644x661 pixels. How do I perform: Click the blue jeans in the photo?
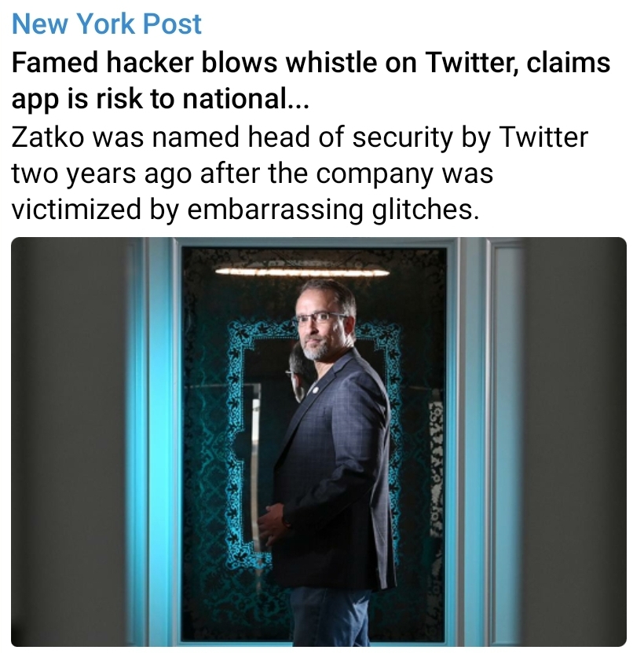330,617
